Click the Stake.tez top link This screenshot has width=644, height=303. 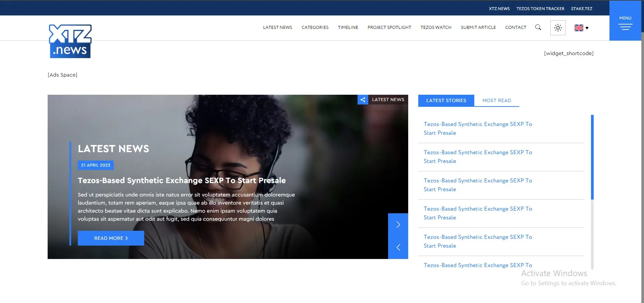[x=581, y=9]
